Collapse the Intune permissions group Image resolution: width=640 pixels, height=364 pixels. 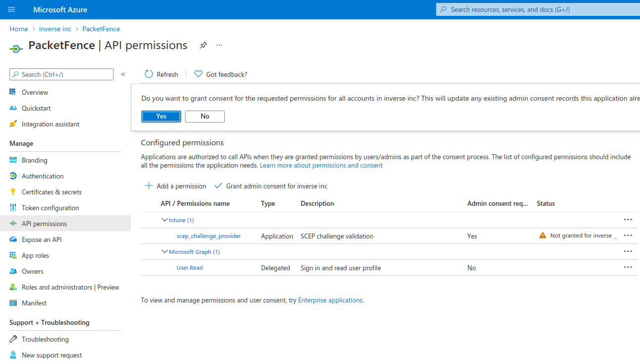pos(165,220)
